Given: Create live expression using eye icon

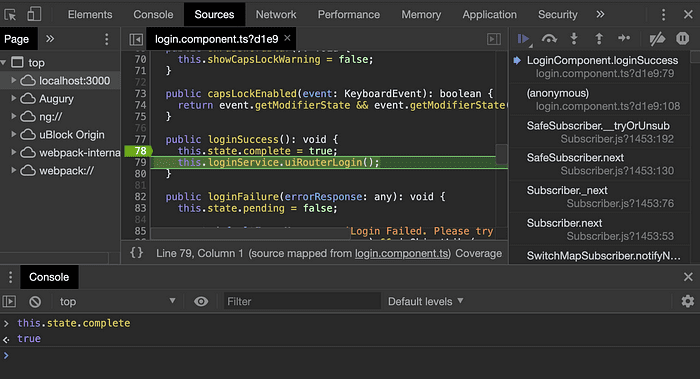Looking at the screenshot, I should 201,302.
